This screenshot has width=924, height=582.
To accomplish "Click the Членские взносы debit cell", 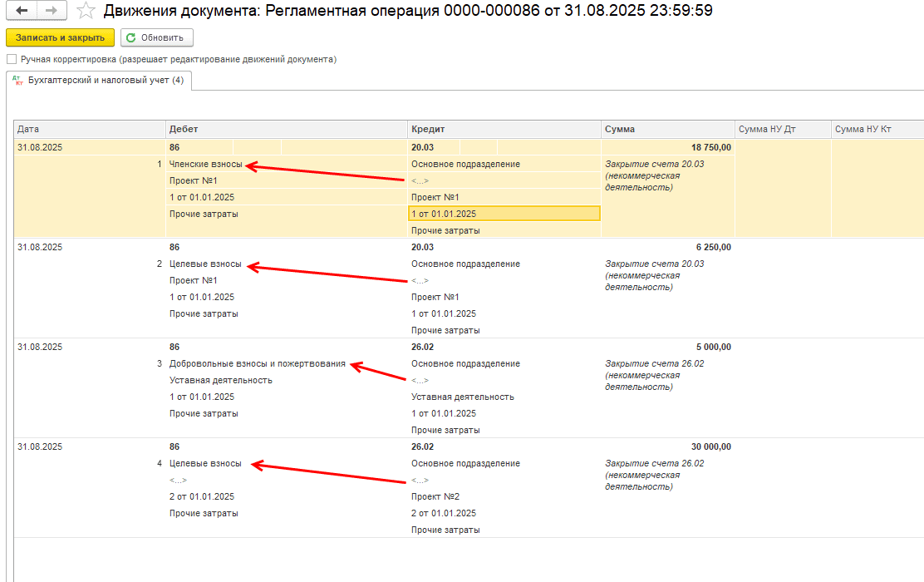I will 206,164.
